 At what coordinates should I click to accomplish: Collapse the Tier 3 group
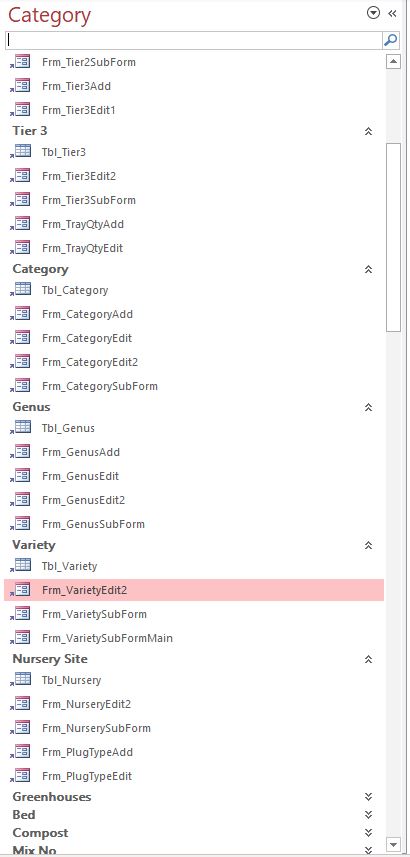pyautogui.click(x=368, y=131)
